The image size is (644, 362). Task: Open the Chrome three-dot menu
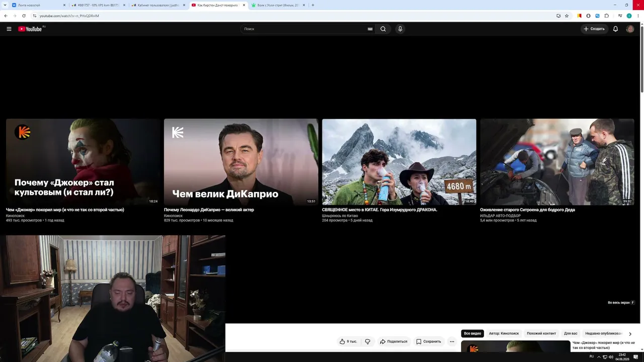tap(638, 16)
